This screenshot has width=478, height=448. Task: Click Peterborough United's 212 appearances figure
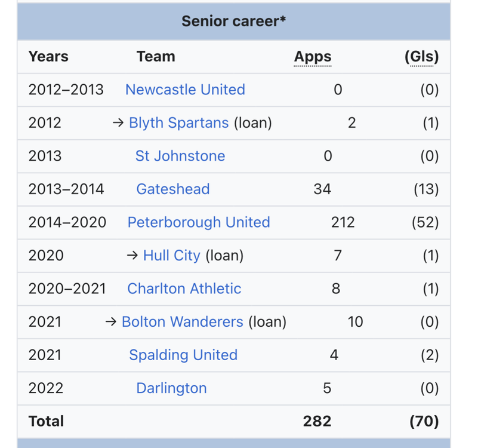(x=343, y=222)
